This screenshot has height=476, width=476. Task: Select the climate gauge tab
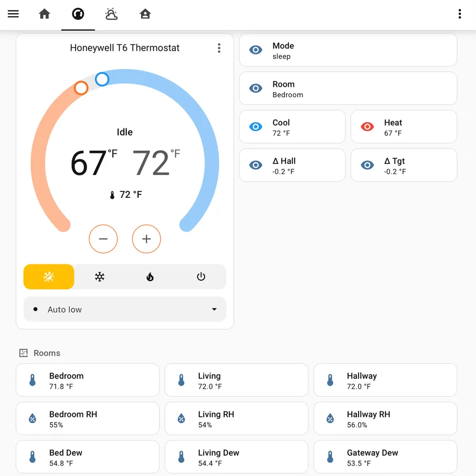[78, 14]
